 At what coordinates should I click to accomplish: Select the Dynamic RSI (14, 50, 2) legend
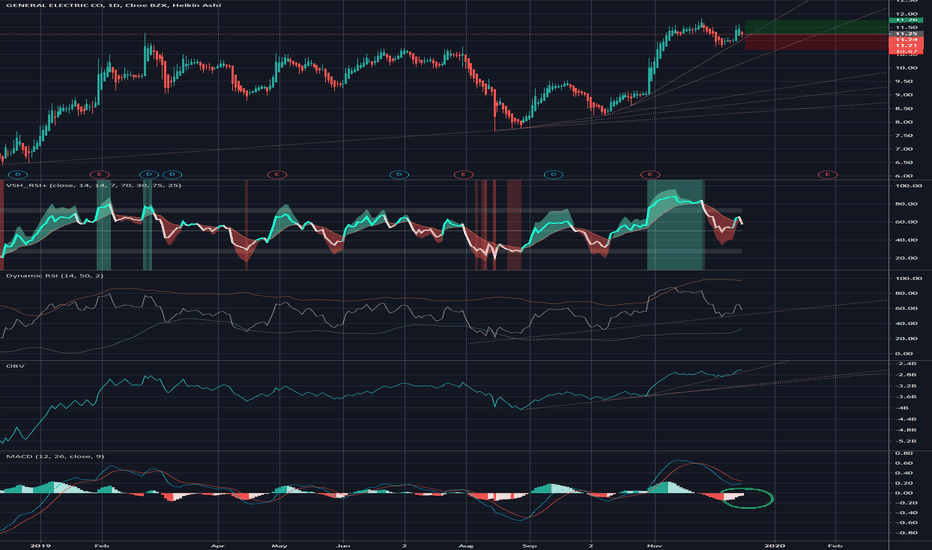pos(55,276)
